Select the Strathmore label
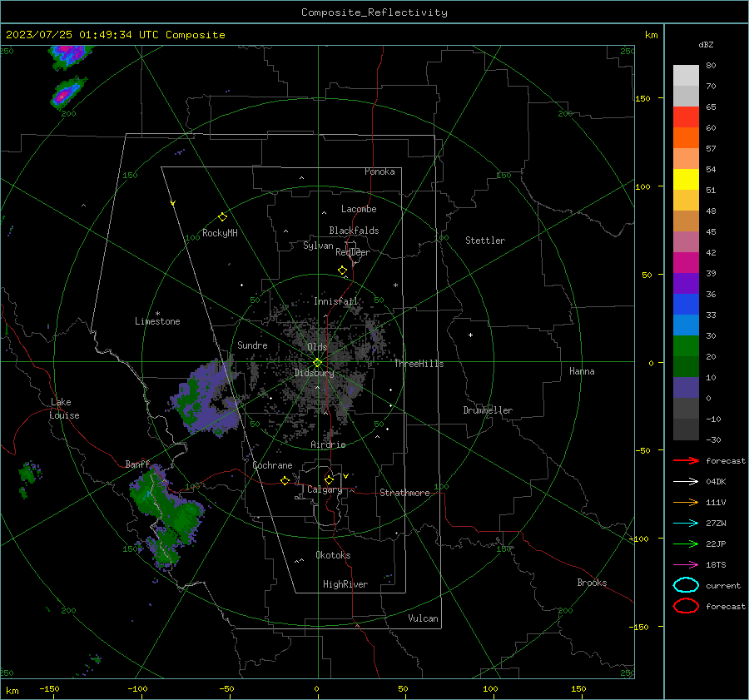The height and width of the screenshot is (700, 749). coord(404,493)
